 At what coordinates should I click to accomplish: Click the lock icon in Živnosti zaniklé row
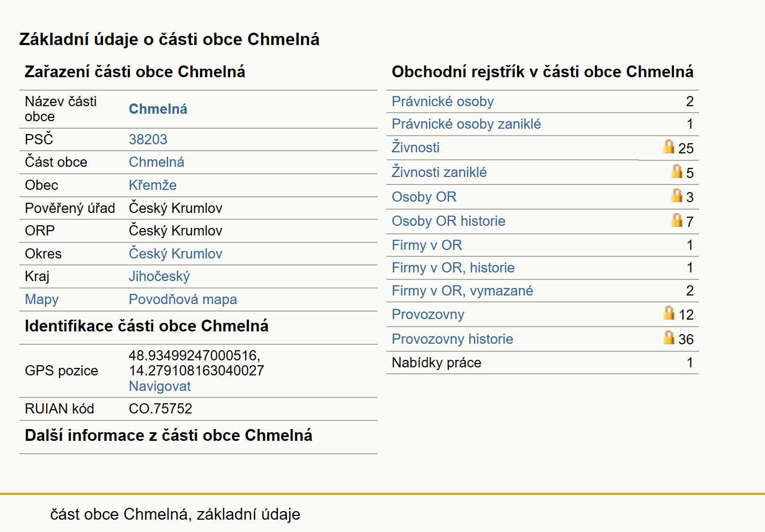pos(677,172)
